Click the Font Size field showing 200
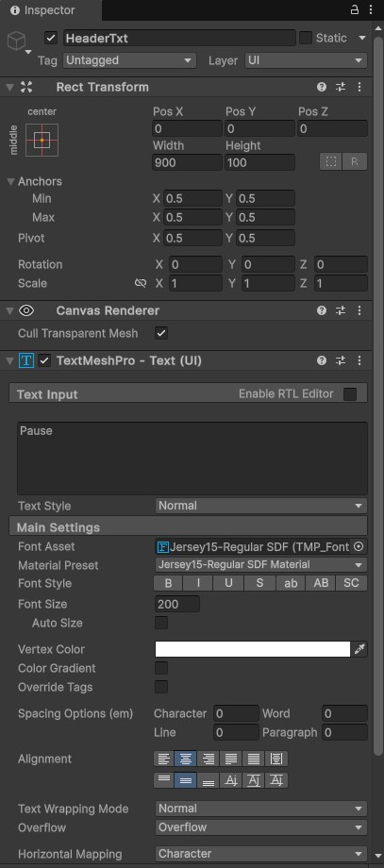This screenshot has height=868, width=384. click(177, 604)
